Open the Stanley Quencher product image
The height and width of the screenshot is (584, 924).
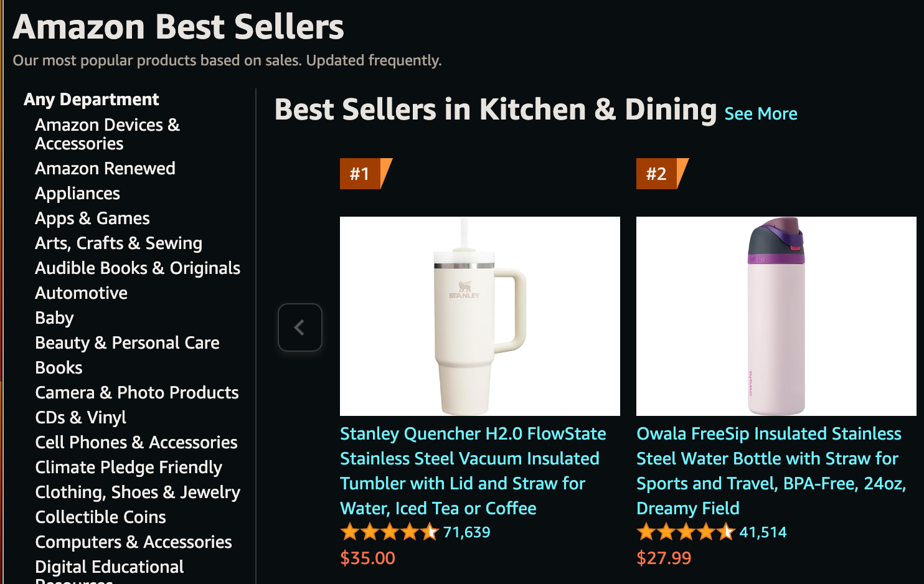pos(479,316)
